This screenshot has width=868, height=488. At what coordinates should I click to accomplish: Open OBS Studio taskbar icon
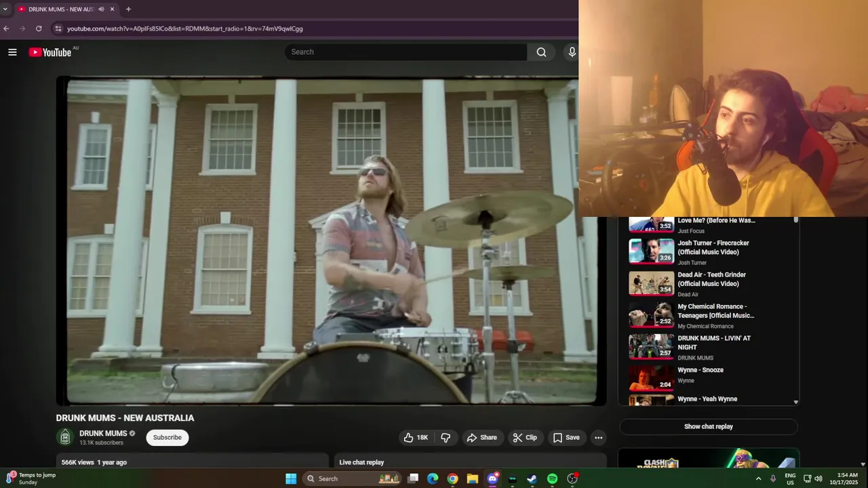coord(572,479)
